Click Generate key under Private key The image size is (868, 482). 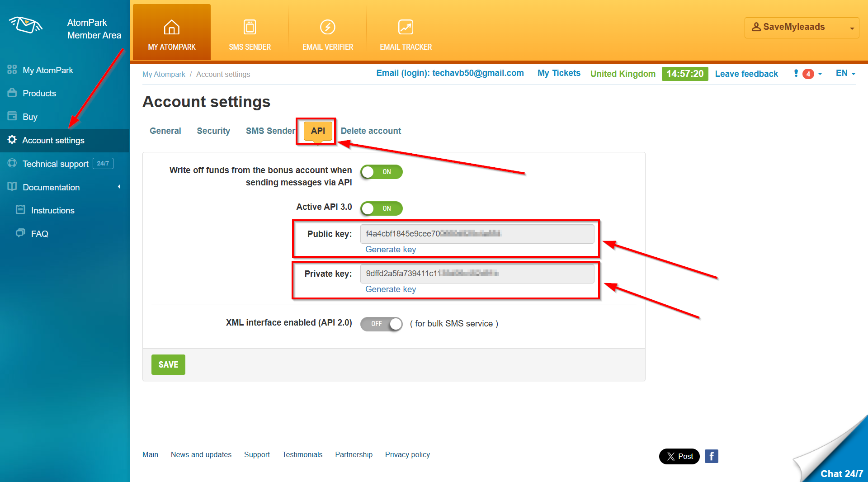pos(390,289)
